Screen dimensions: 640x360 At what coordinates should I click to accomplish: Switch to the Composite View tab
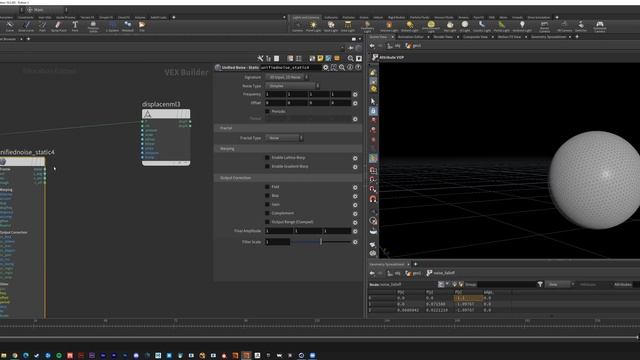click(476, 37)
